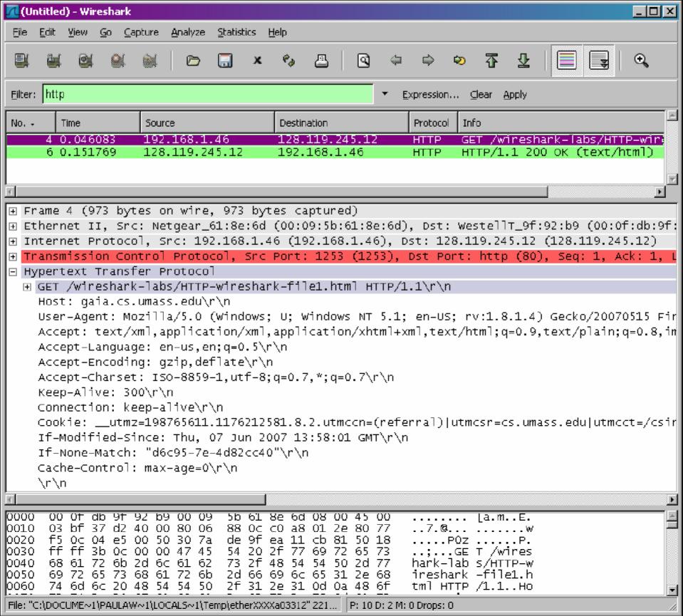Apply the display filter

515,95
